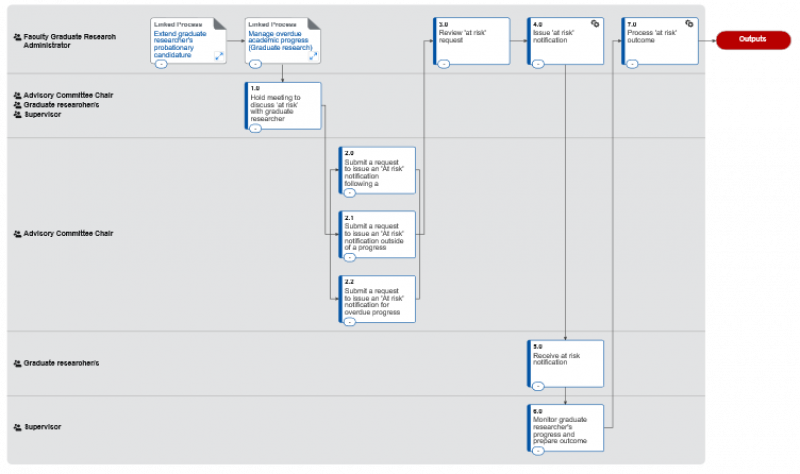Expand step 2.0 Submit request following a review
Image resolution: width=800 pixels, height=474 pixels.
pyautogui.click(x=349, y=193)
